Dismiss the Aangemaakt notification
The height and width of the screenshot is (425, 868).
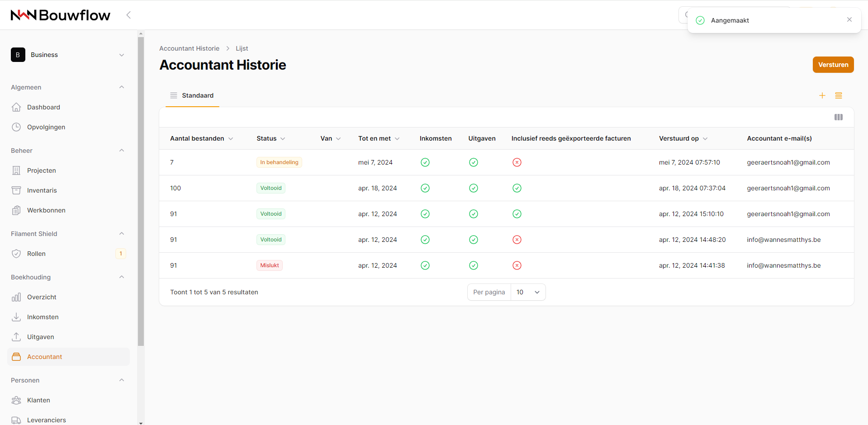tap(849, 19)
